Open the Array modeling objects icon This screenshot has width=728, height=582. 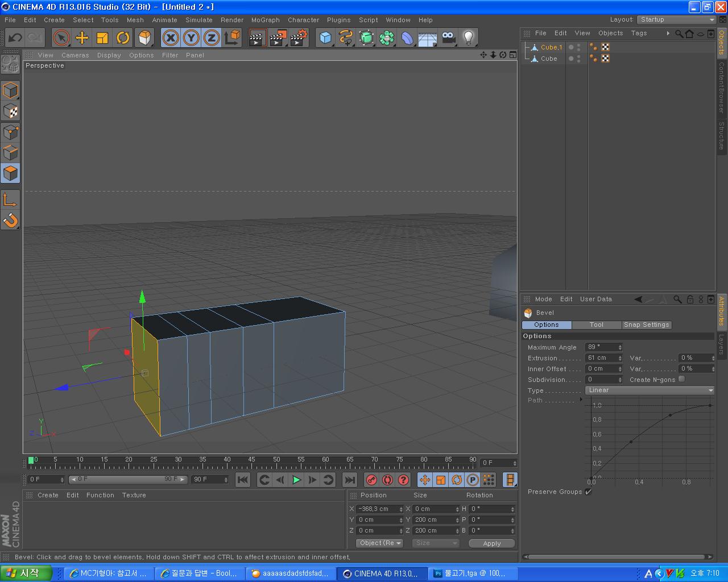(x=387, y=38)
